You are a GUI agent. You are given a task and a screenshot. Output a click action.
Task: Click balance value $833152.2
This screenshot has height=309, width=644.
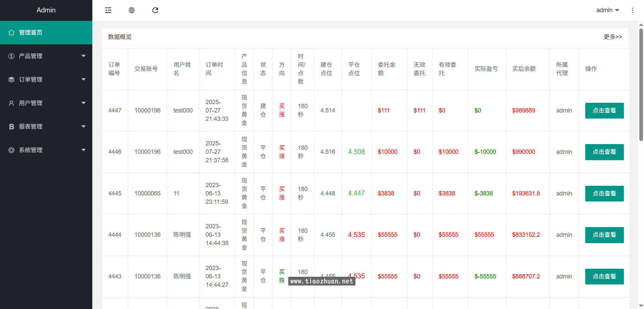click(x=526, y=235)
